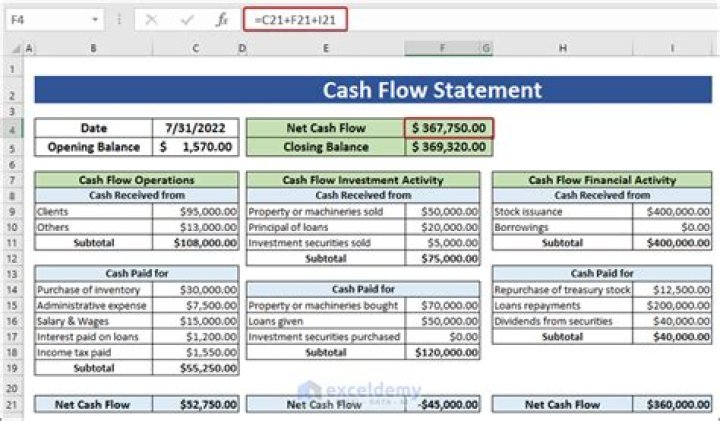Select column E header
The height and width of the screenshot is (421, 720).
tap(326, 48)
